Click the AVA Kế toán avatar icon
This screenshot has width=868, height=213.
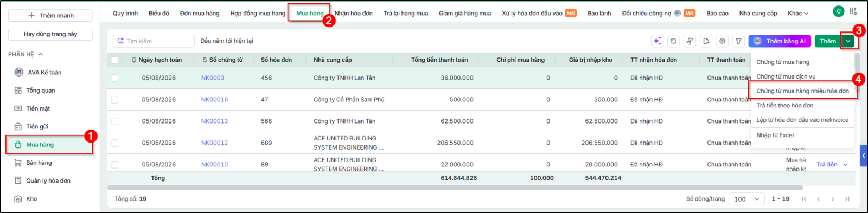pos(18,72)
